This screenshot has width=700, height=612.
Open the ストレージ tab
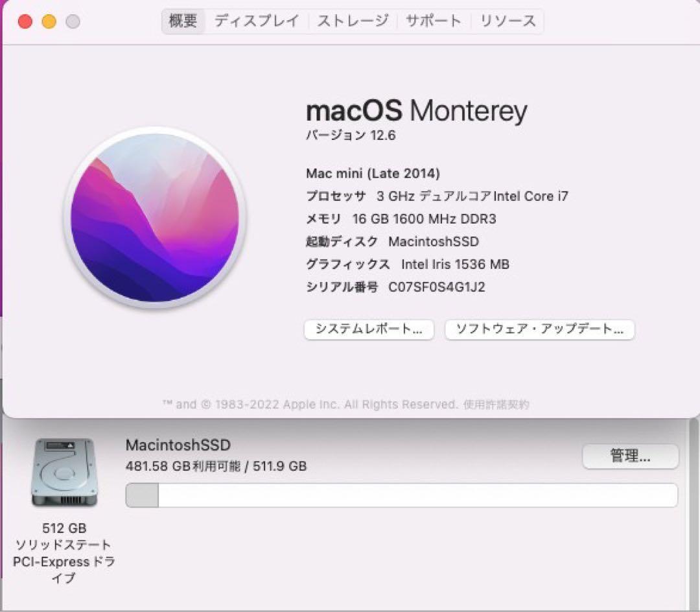click(353, 21)
